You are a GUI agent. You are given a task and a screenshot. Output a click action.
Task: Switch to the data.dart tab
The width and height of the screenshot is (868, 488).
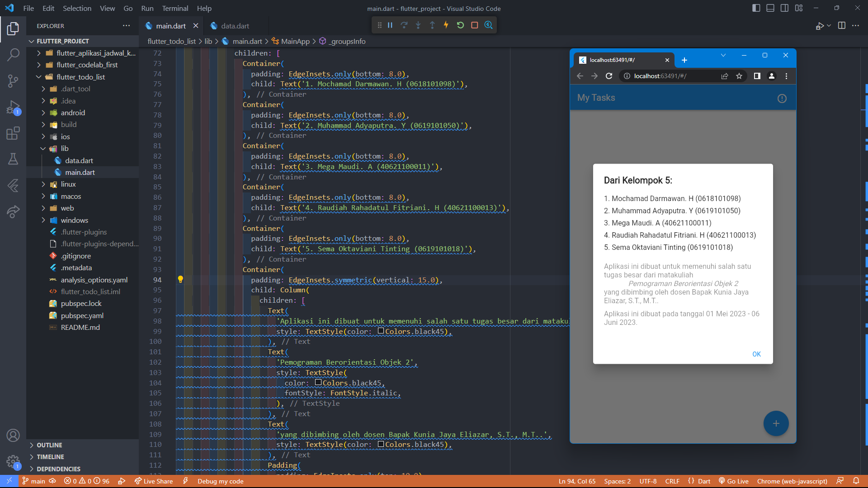(x=235, y=26)
